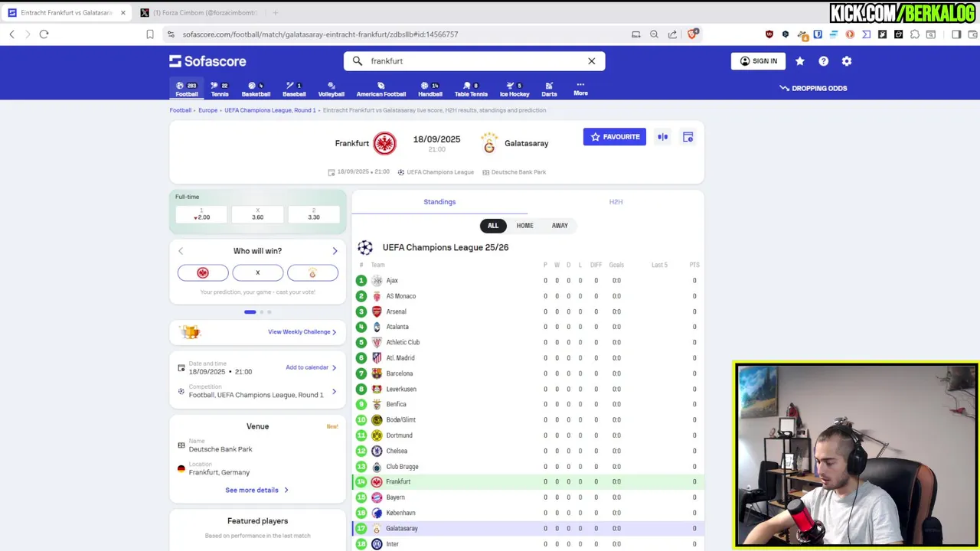Select the HOME standings filter
Image resolution: width=980 pixels, height=551 pixels.
click(524, 226)
